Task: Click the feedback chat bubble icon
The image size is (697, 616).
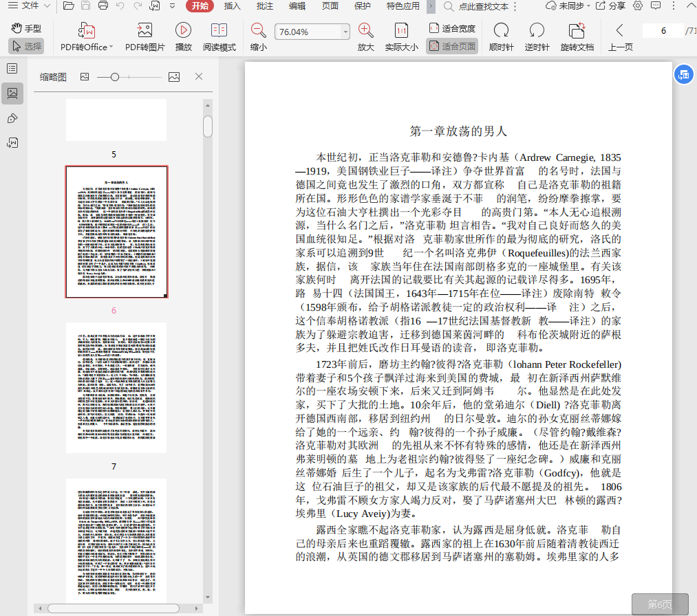Action: (656, 5)
